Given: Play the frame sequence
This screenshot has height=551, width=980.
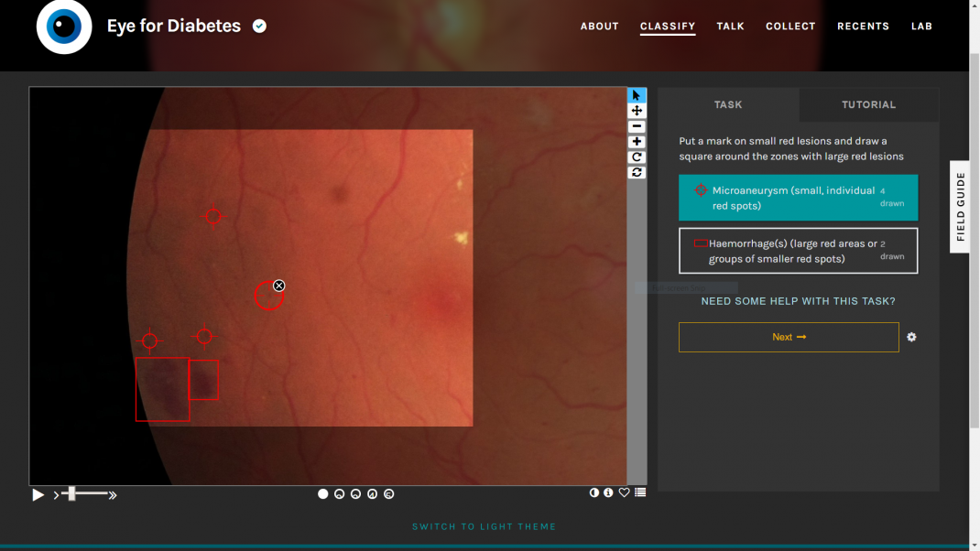Looking at the screenshot, I should coord(38,495).
